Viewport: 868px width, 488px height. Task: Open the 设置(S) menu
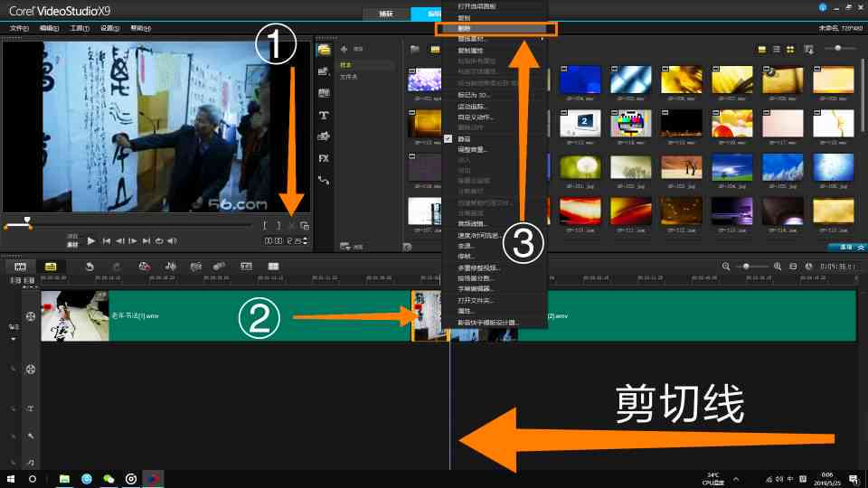coord(109,28)
